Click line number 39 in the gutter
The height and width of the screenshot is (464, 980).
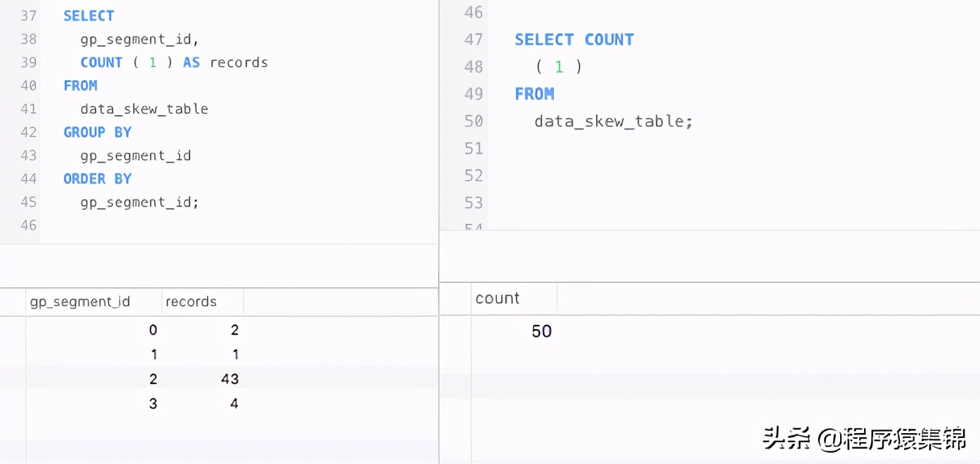[28, 63]
